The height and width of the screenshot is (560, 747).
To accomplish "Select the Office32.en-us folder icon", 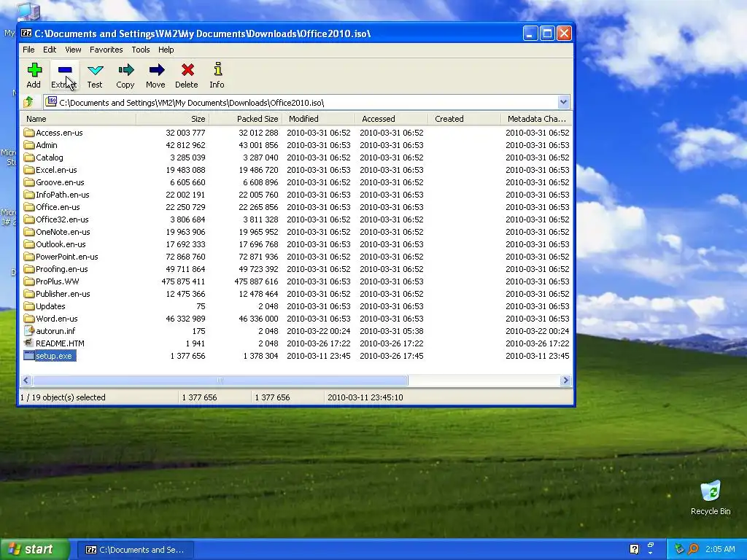I will 29,219.
